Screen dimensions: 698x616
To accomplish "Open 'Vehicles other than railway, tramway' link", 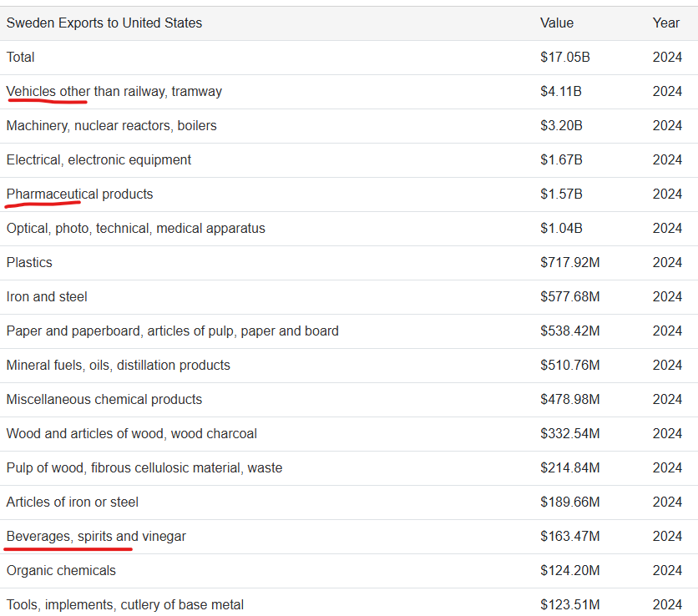I will click(114, 91).
